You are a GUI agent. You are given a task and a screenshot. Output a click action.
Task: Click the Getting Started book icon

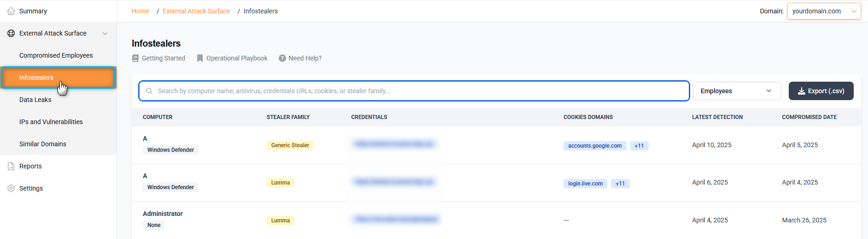coord(135,58)
